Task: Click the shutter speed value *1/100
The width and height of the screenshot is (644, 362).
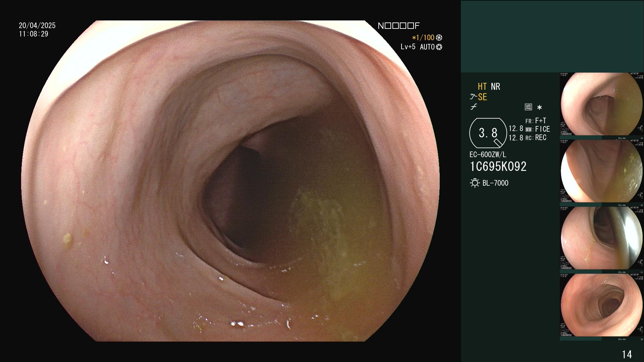Action: click(423, 38)
